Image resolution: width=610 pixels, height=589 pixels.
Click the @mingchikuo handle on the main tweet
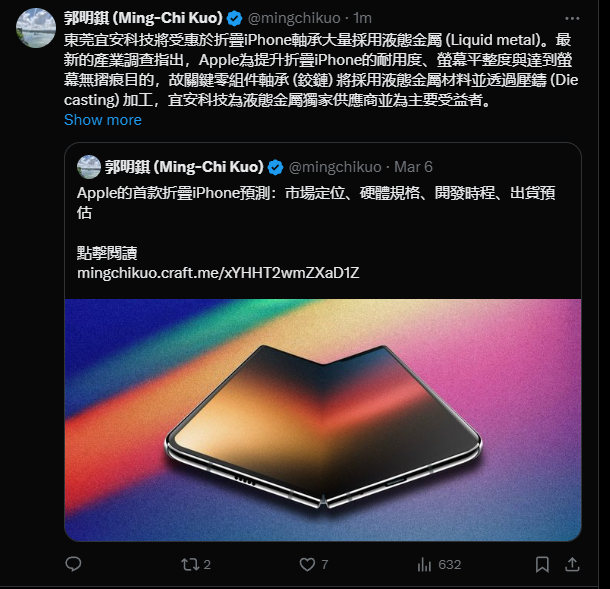[294, 18]
